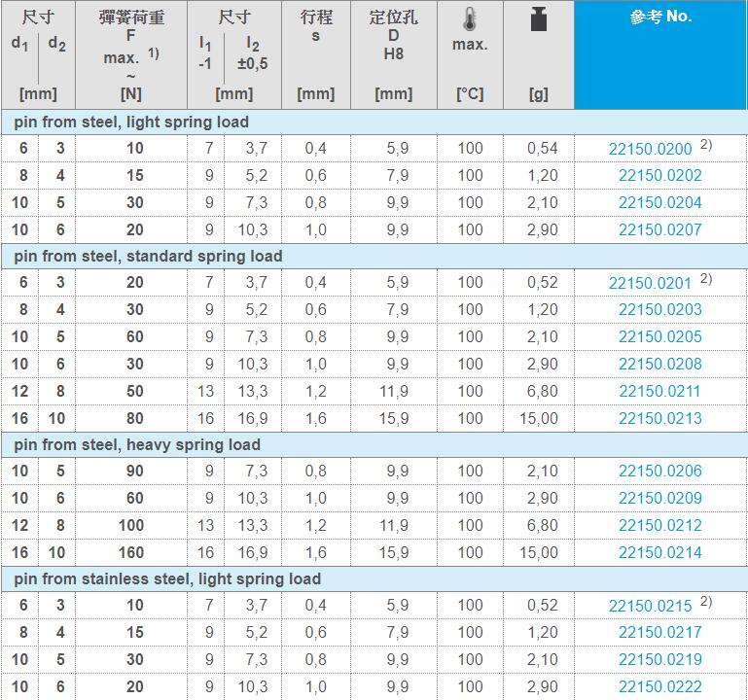The width and height of the screenshot is (748, 700).
Task: Select reference 22150.0204
Action: coord(659,203)
